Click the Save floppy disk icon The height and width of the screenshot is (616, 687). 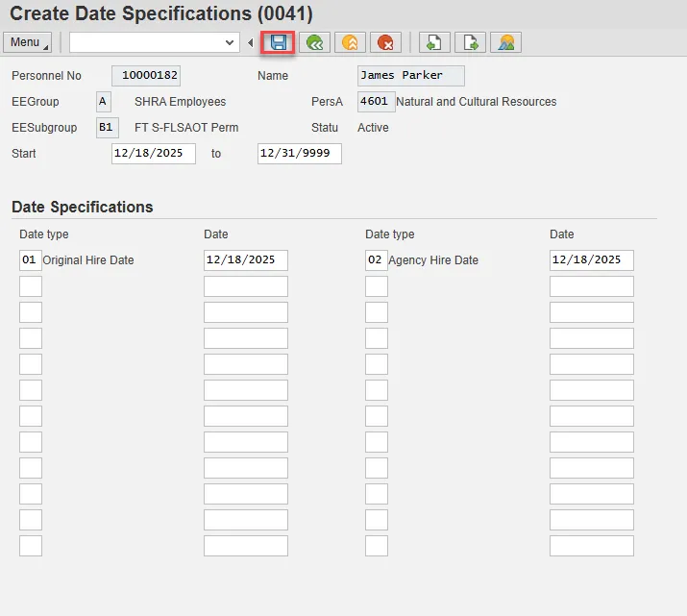[x=279, y=42]
